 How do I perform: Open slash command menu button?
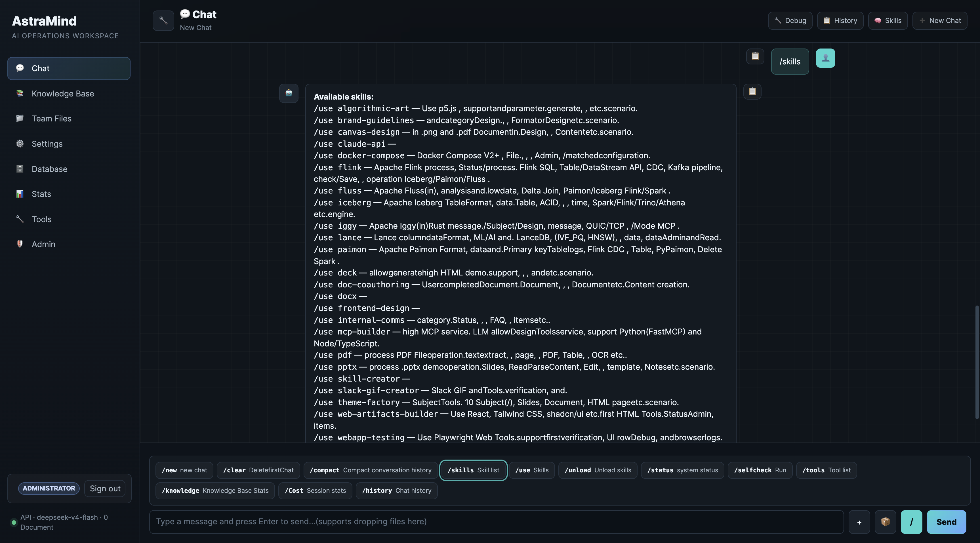point(911,522)
